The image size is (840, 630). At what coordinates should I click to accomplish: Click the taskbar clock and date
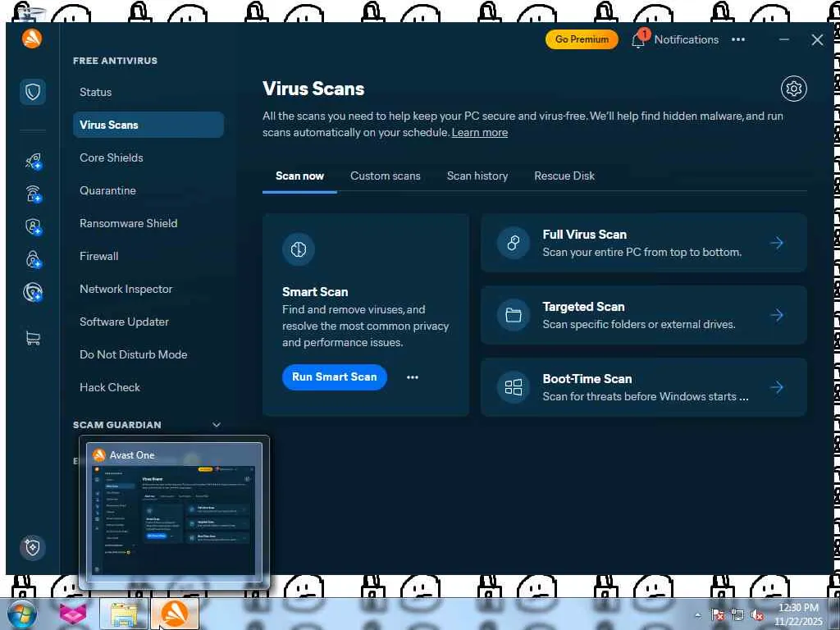pyautogui.click(x=798, y=614)
